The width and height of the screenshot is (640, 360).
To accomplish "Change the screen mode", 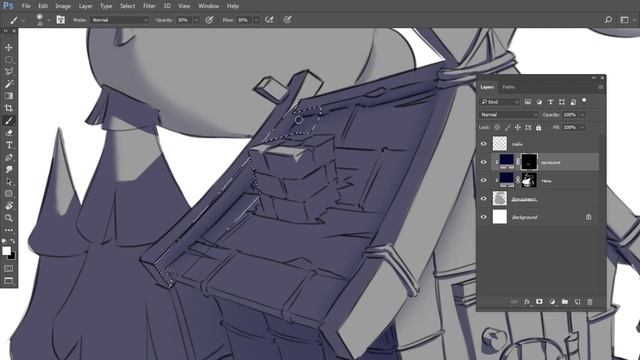I will [9, 280].
